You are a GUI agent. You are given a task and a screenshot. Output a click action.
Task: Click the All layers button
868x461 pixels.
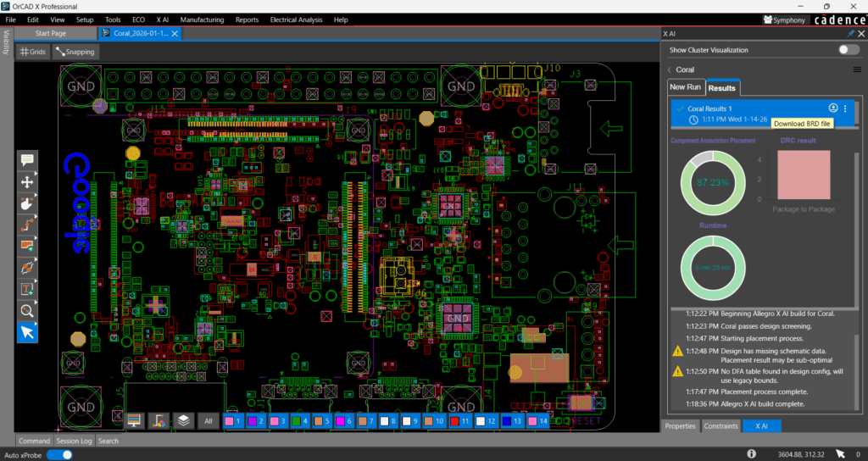click(x=209, y=420)
